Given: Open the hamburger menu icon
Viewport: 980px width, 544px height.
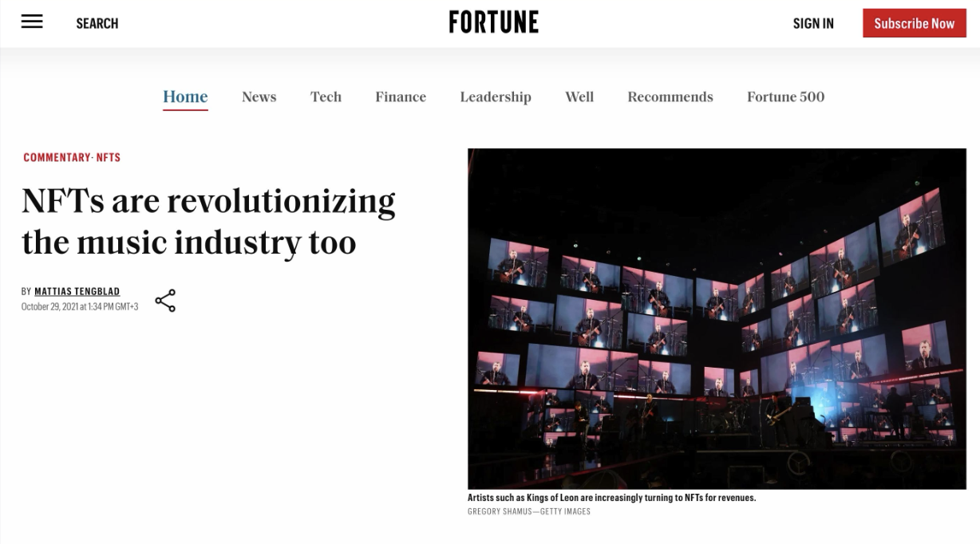Looking at the screenshot, I should pos(32,22).
